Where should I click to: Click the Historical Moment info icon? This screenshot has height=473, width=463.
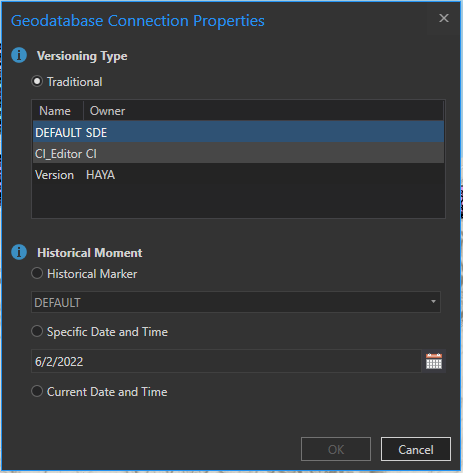click(x=19, y=252)
